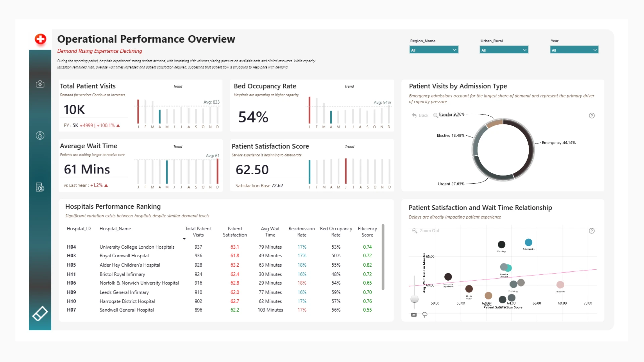Click the Oncology black bubble

(x=501, y=244)
